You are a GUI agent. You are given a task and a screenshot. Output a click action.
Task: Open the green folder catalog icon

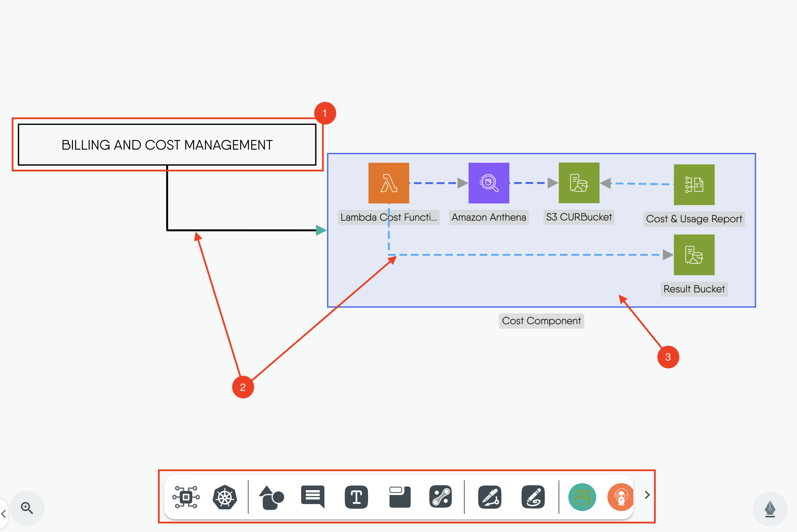click(x=582, y=497)
